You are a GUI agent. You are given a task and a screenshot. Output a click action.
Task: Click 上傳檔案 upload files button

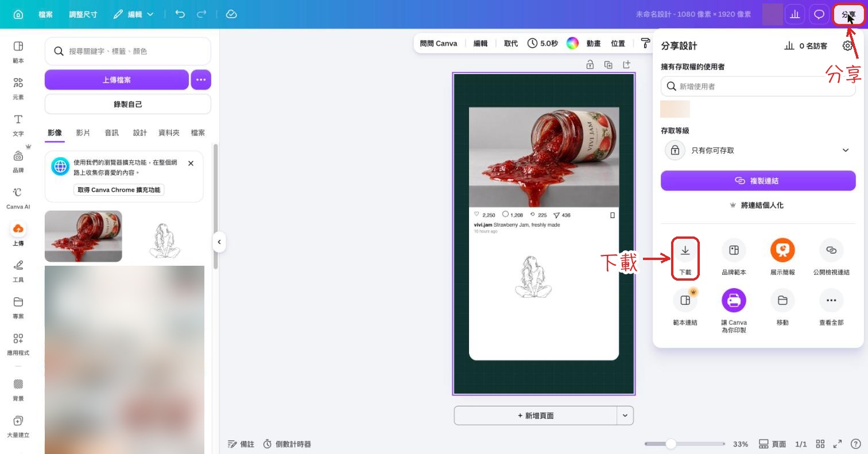tap(117, 80)
